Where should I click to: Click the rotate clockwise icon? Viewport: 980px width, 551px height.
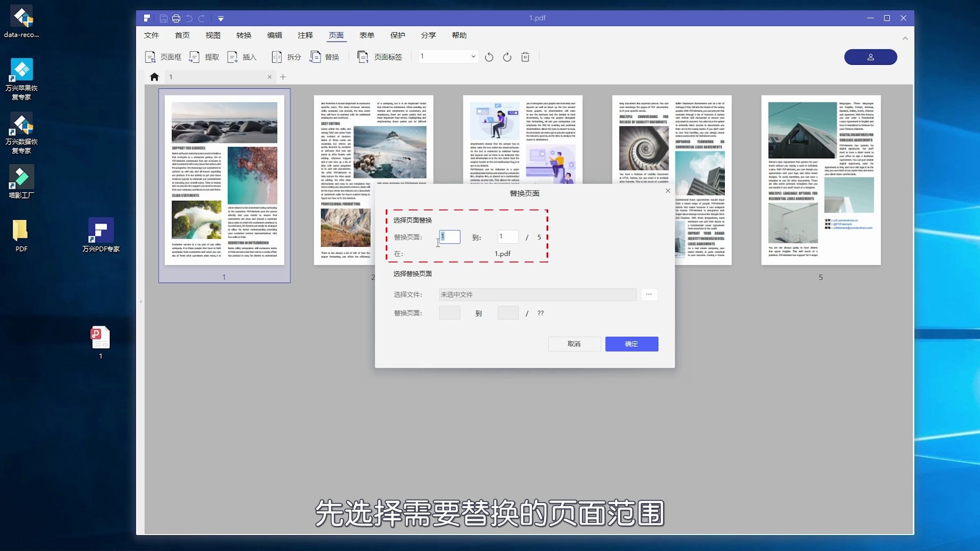507,57
